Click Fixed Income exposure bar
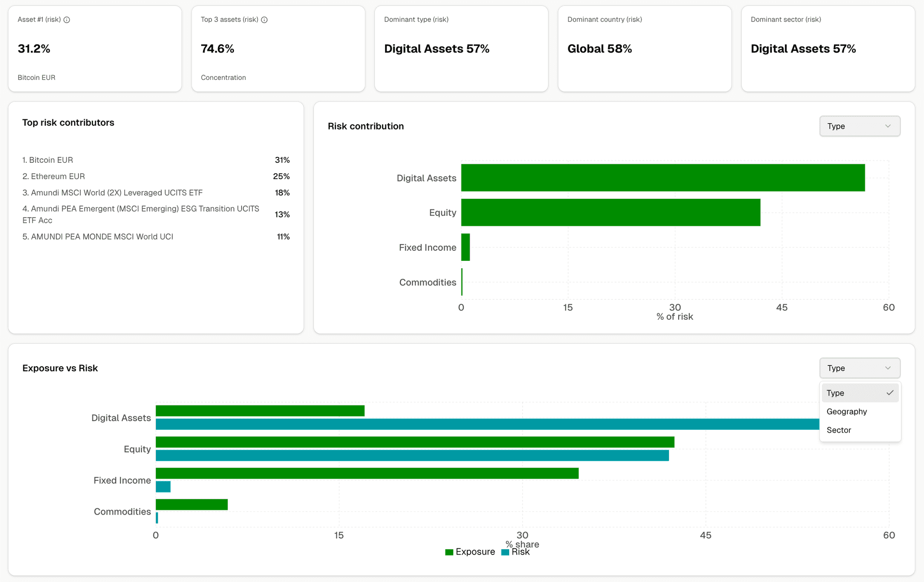 point(367,473)
